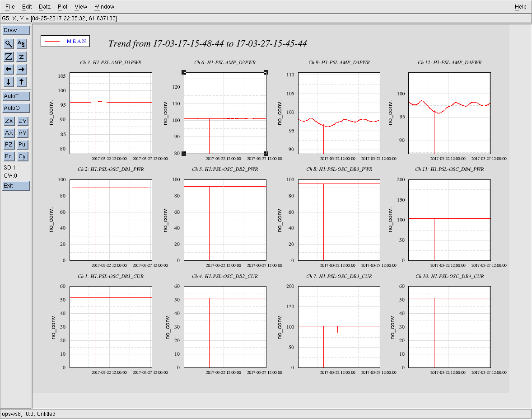Click the top-left handle of Ch 6 plot
This screenshot has width=532, height=419.
point(184,72)
